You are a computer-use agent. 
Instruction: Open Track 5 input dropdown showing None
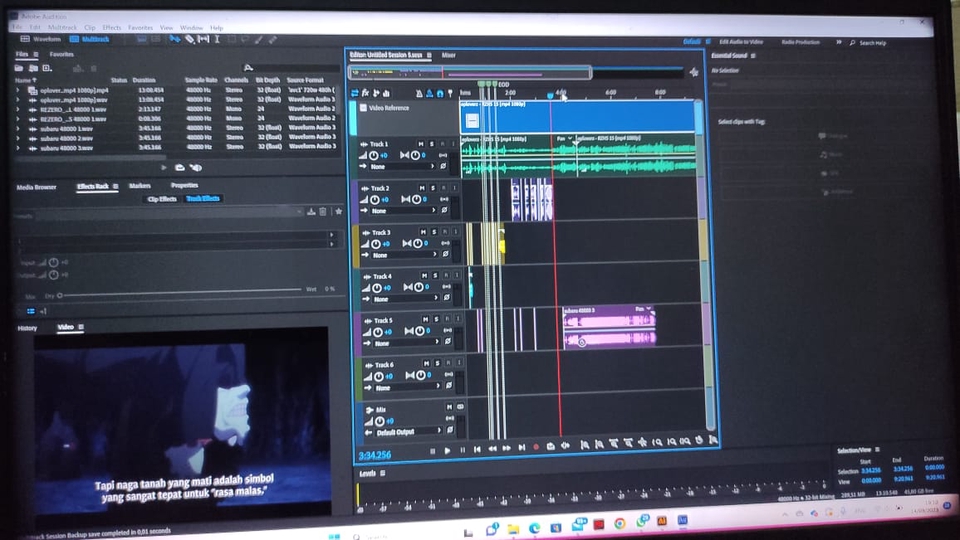[408, 343]
